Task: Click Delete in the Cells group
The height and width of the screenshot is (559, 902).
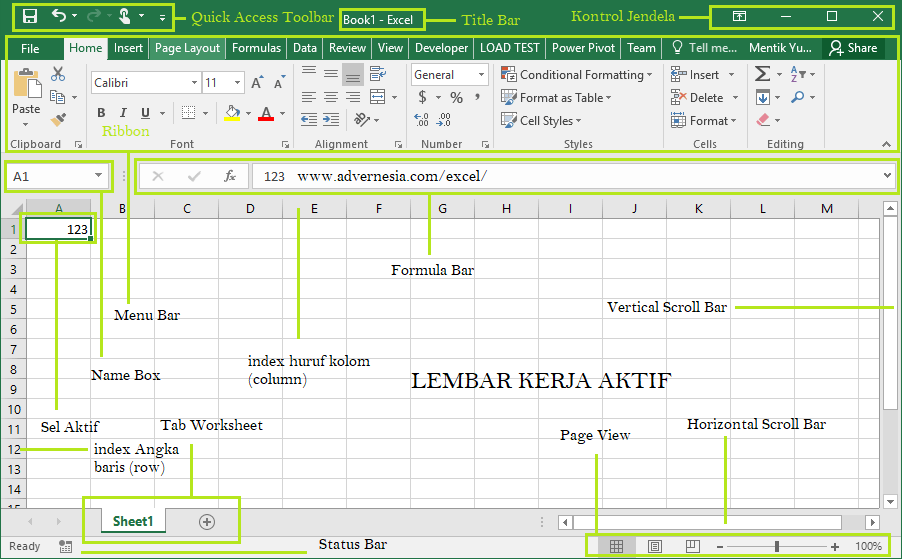Action: pyautogui.click(x=705, y=98)
